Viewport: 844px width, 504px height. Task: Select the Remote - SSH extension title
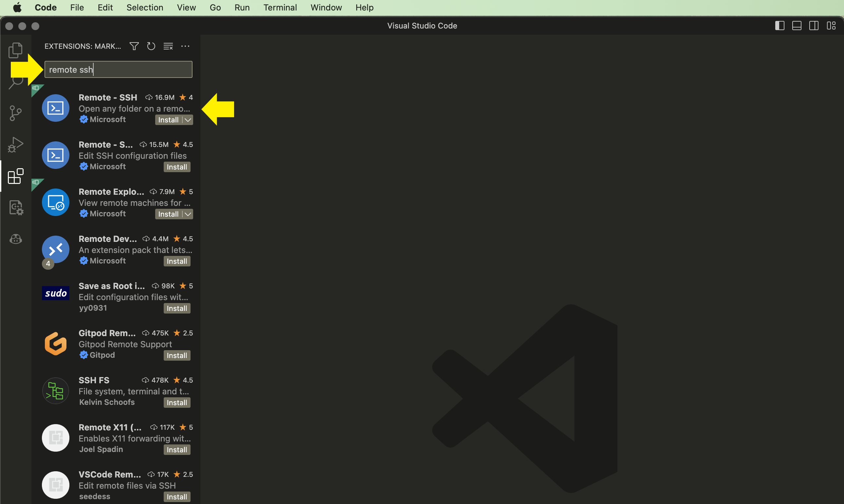point(108,98)
